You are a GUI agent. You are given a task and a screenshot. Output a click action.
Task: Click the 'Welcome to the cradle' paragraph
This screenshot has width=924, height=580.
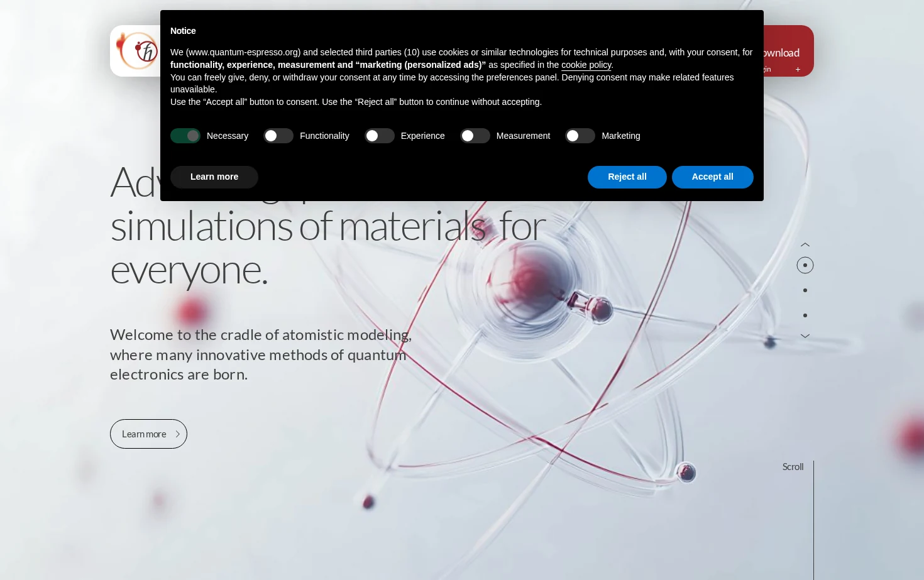pos(261,354)
